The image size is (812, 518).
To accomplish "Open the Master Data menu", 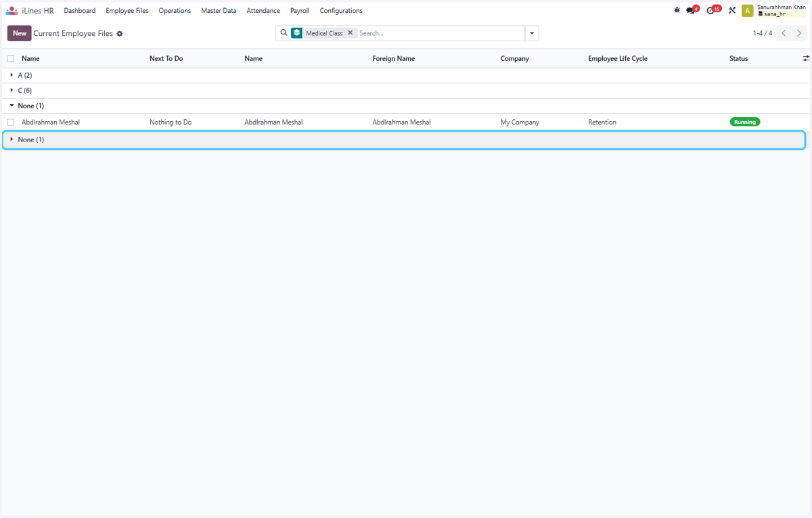I will pos(219,11).
